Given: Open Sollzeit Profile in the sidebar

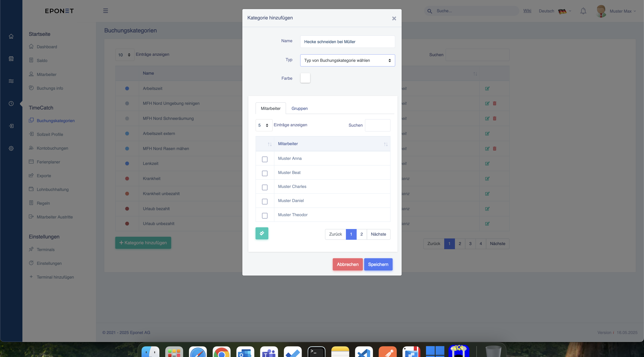Looking at the screenshot, I should tap(50, 134).
